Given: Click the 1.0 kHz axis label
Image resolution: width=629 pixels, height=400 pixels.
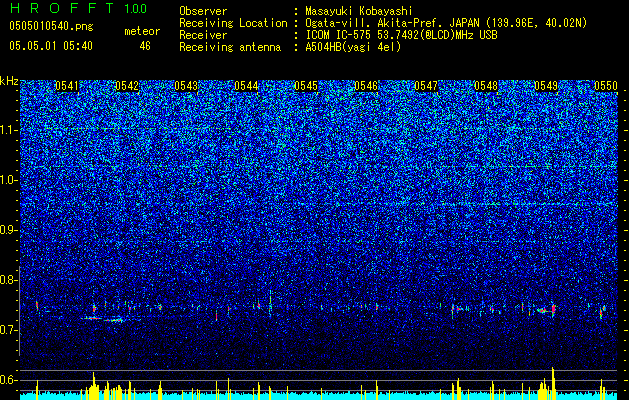Looking at the screenshot, I should click(x=8, y=180).
